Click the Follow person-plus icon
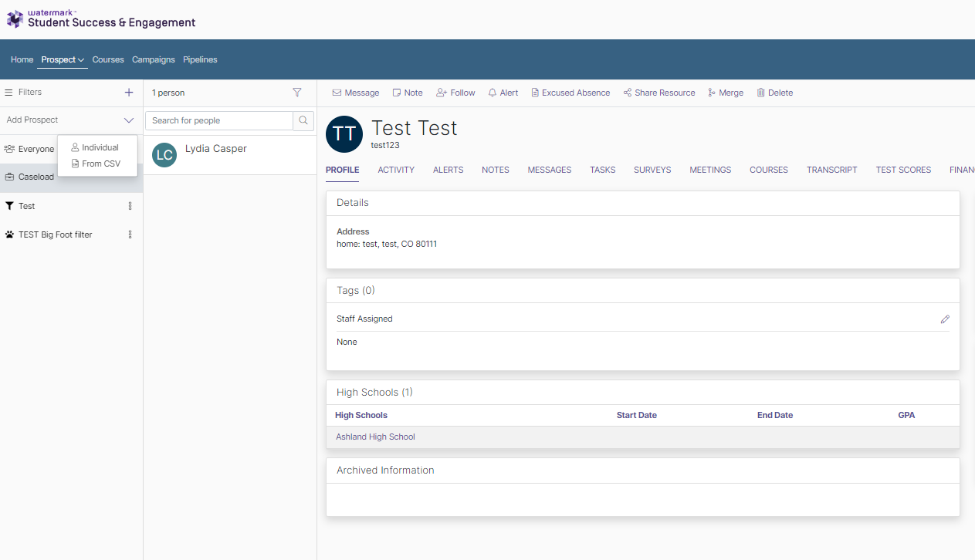This screenshot has width=975, height=560. [x=442, y=93]
